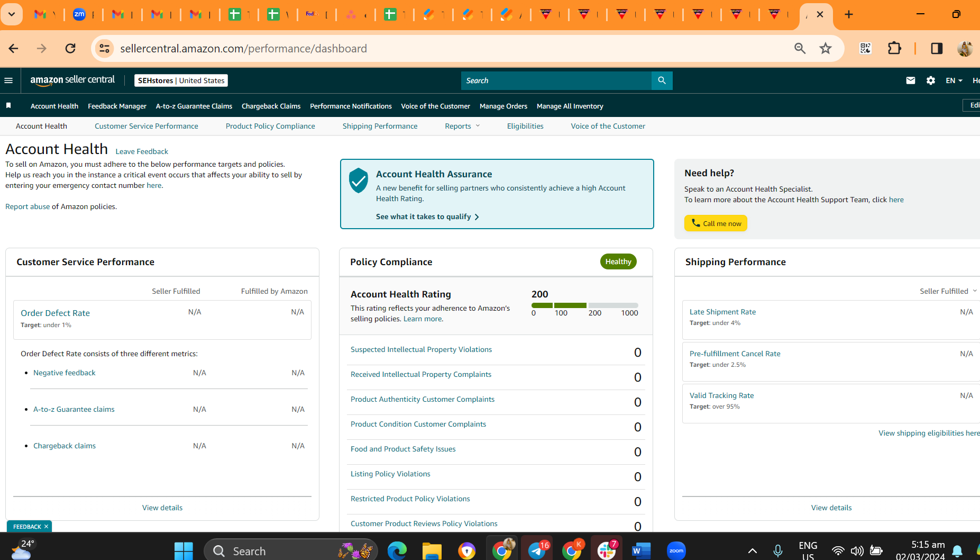Click the Call me now button
Screen dimensions: 980x560
pyautogui.click(x=716, y=223)
